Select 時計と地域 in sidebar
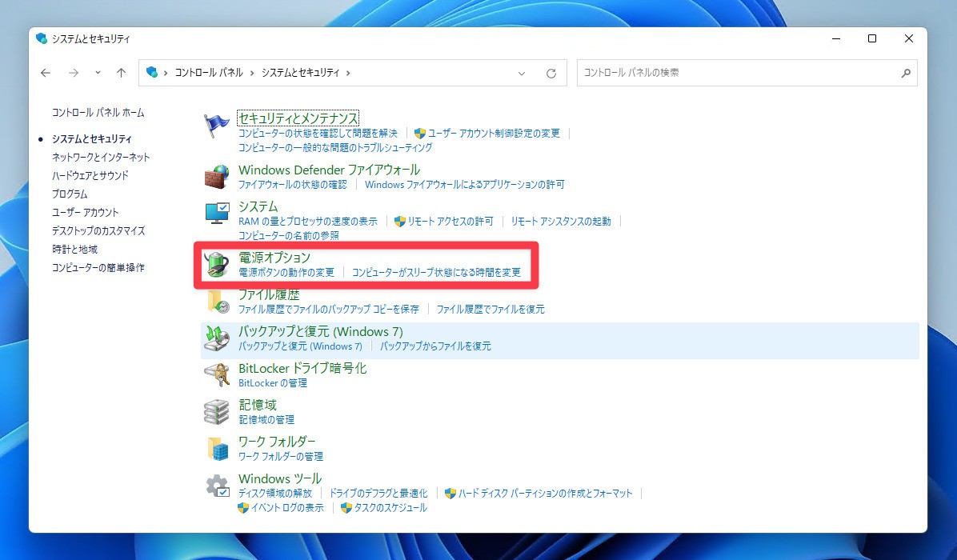Viewport: 957px width, 560px height. [74, 249]
